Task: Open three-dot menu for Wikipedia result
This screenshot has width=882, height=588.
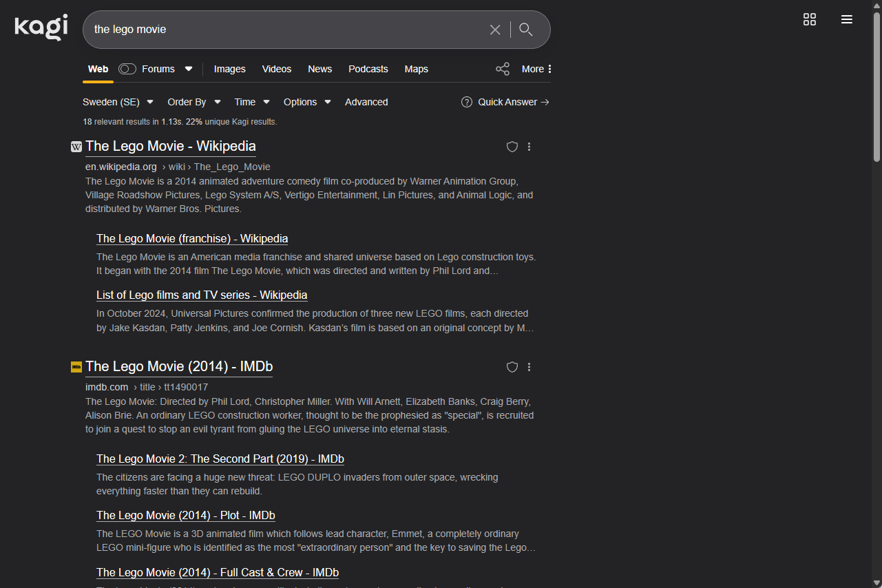Action: (x=529, y=147)
